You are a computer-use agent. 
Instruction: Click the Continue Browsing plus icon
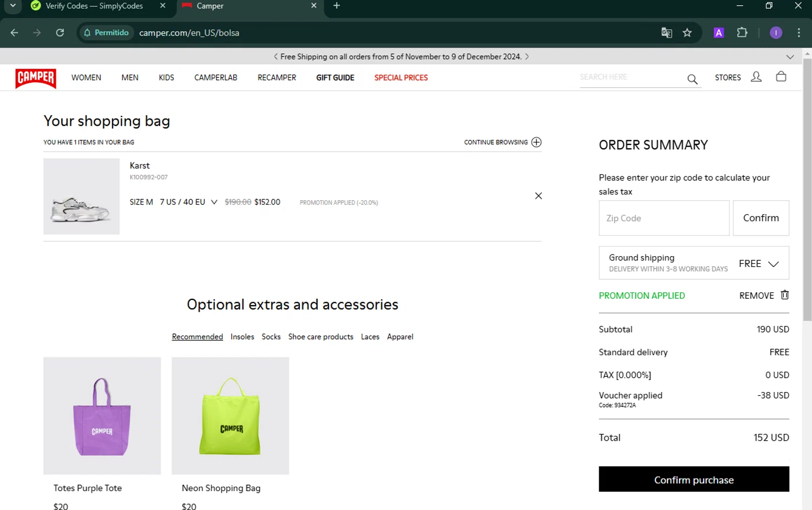tap(536, 142)
